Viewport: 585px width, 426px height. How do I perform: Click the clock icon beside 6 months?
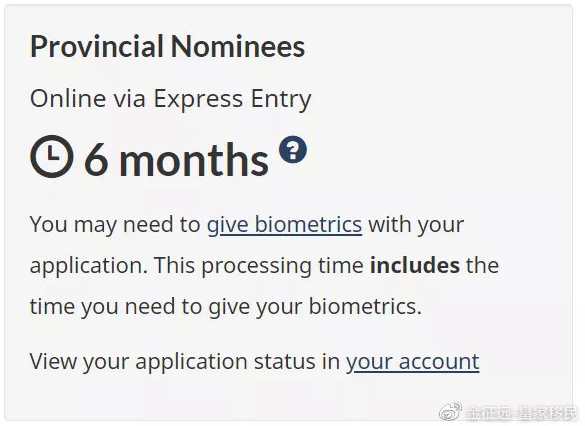coord(51,156)
